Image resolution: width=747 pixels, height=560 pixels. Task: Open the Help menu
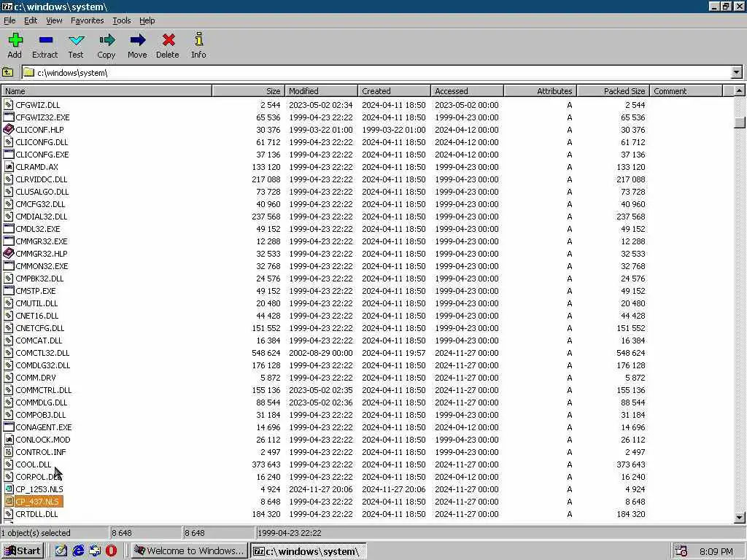point(147,20)
